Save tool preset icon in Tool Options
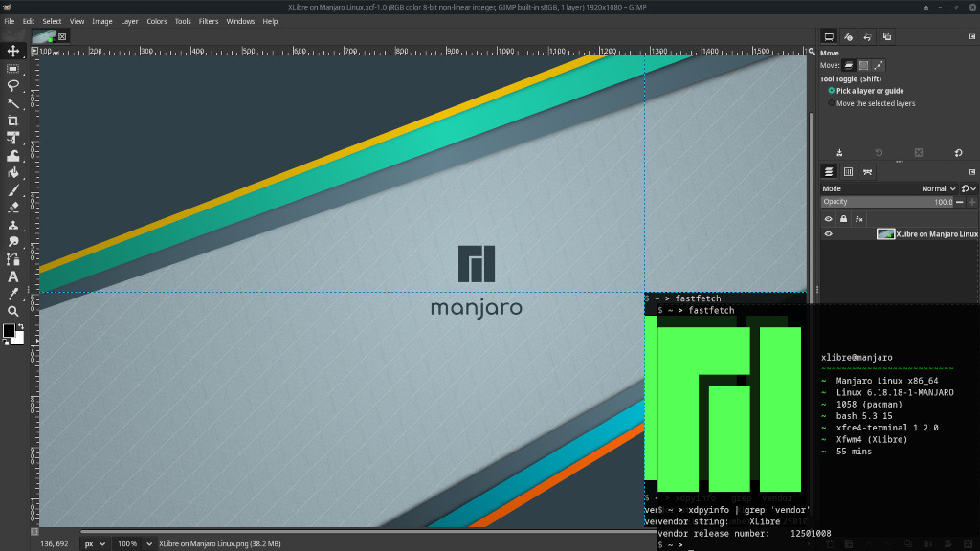The image size is (980, 551). coord(839,153)
